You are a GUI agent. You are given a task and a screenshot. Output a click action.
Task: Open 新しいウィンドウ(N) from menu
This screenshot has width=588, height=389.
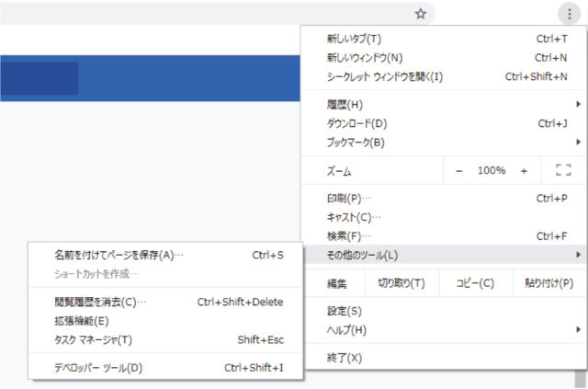point(444,57)
